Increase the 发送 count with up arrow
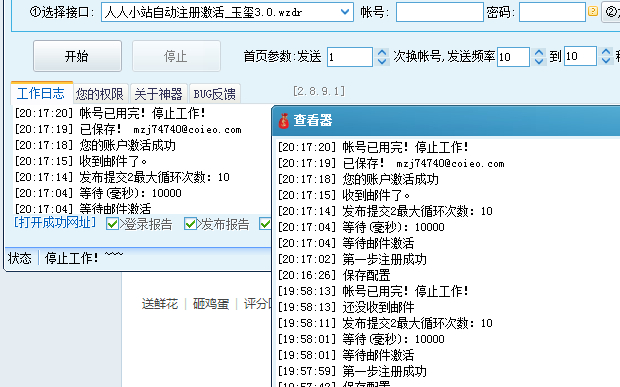620x387 pixels. (x=382, y=52)
